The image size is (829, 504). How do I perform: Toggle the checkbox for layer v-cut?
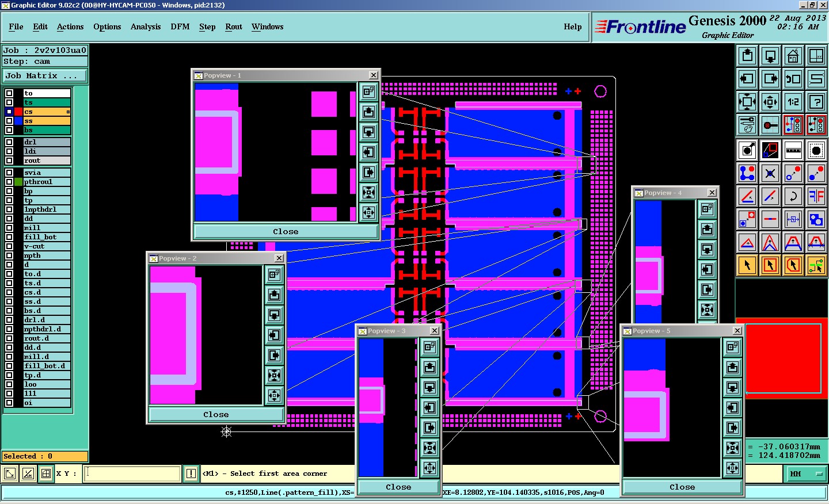pyautogui.click(x=9, y=246)
